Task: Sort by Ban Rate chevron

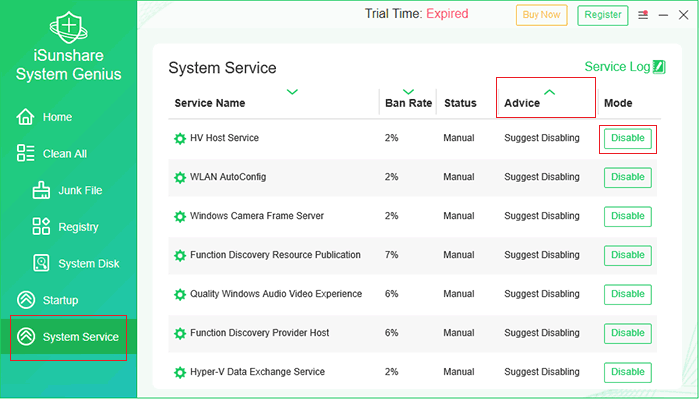Action: click(408, 92)
